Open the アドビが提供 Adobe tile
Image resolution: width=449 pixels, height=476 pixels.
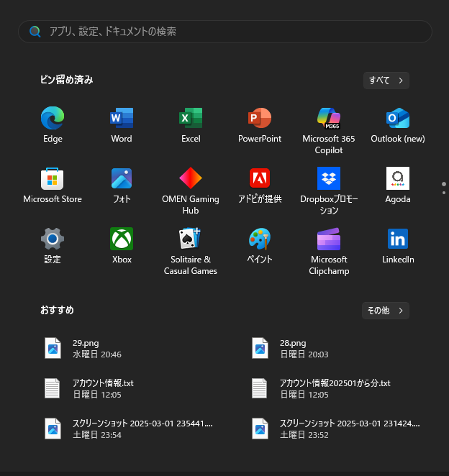(x=260, y=186)
